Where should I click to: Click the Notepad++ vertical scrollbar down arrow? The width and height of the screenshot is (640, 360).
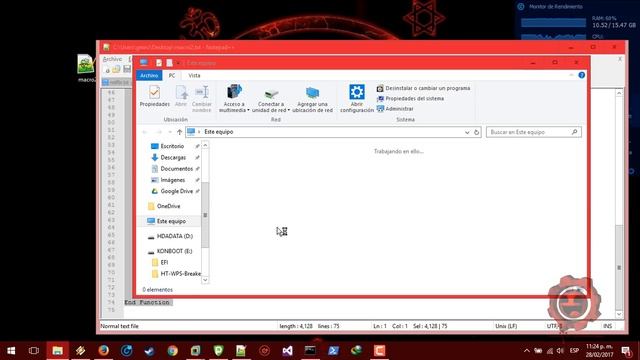[619, 314]
